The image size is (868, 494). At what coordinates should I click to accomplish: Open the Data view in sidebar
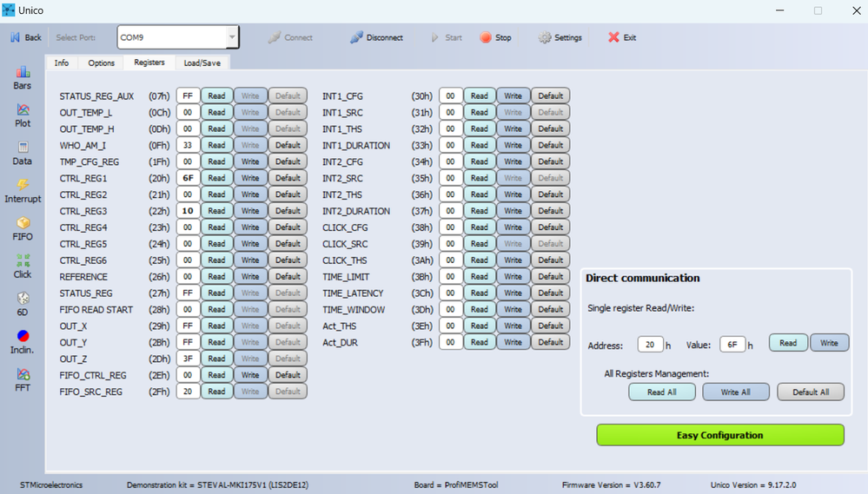tap(22, 153)
